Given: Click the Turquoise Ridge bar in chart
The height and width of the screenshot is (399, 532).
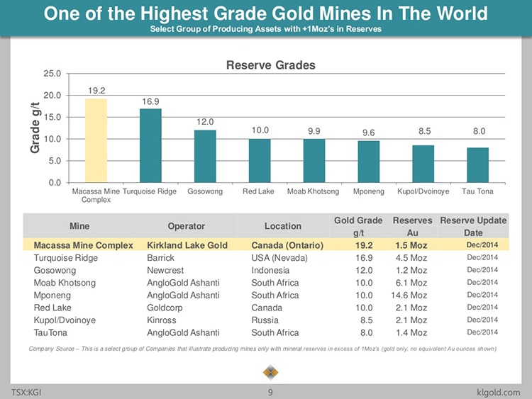Looking at the screenshot, I should tap(150, 145).
